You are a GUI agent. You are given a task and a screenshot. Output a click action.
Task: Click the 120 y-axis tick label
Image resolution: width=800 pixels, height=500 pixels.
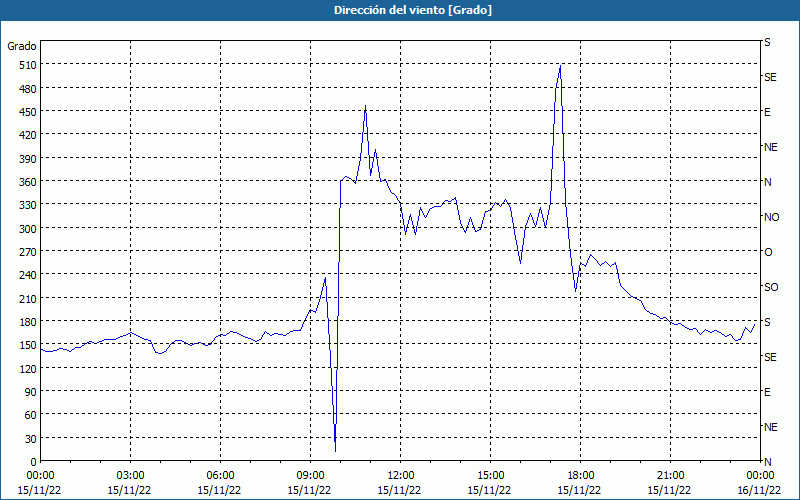[28, 368]
